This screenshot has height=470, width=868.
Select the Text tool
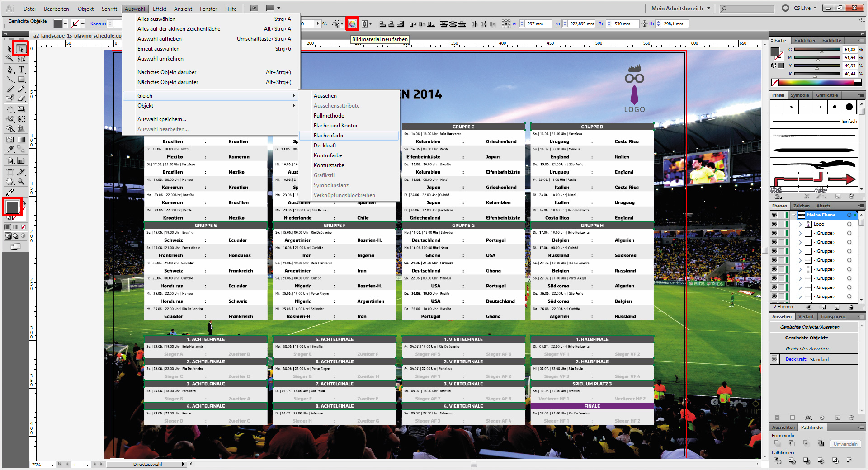click(x=21, y=70)
